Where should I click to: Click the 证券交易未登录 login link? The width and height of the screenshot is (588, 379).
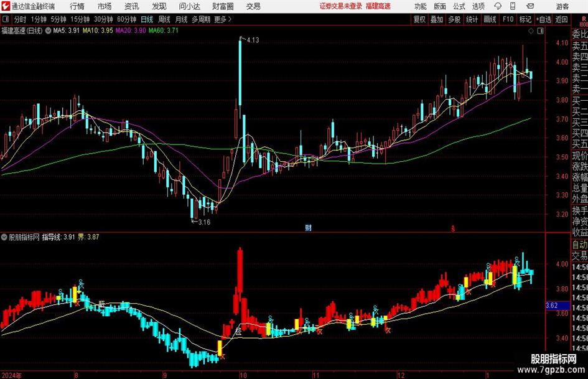(x=341, y=6)
